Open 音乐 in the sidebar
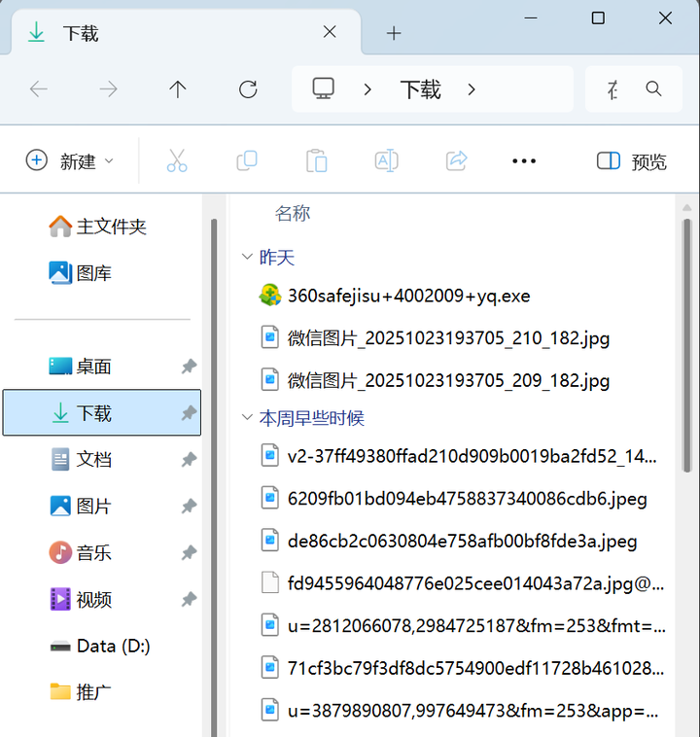Image resolution: width=700 pixels, height=737 pixels. 81,552
